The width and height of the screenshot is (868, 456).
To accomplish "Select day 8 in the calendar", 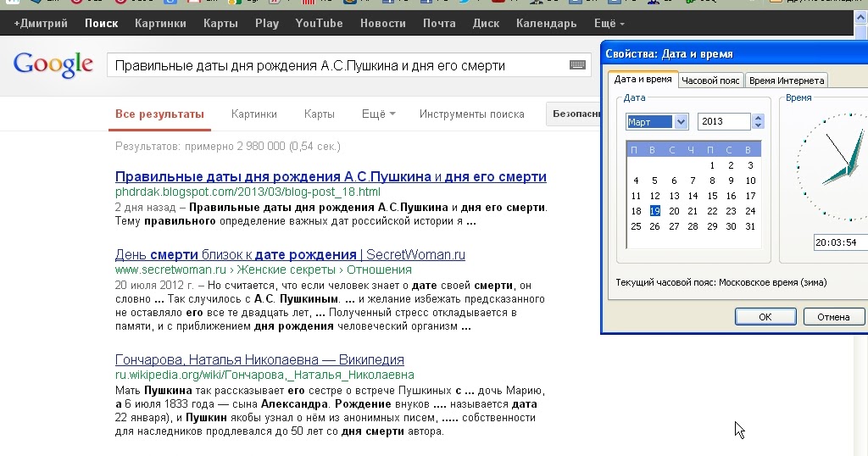I will pyautogui.click(x=712, y=181).
